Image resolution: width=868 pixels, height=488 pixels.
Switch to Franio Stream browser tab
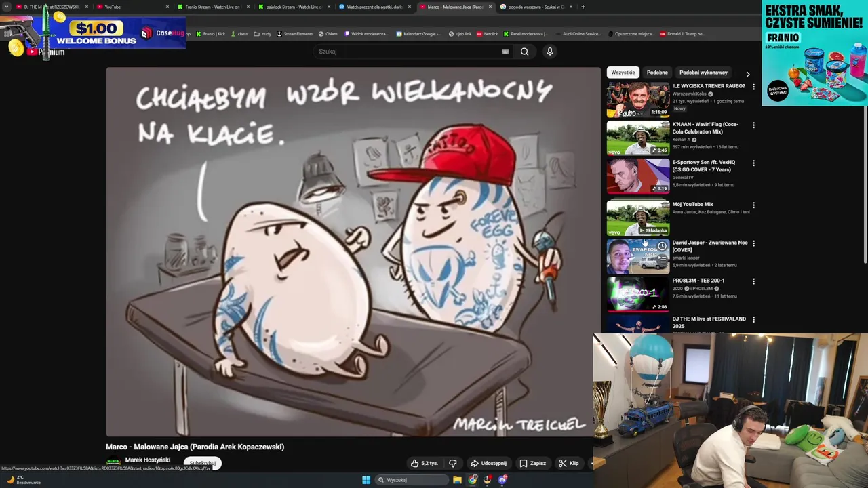(x=213, y=7)
